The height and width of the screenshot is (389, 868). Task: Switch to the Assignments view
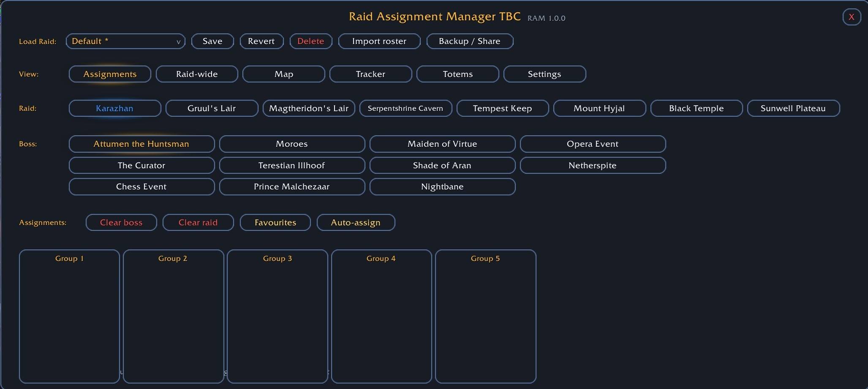click(x=110, y=74)
